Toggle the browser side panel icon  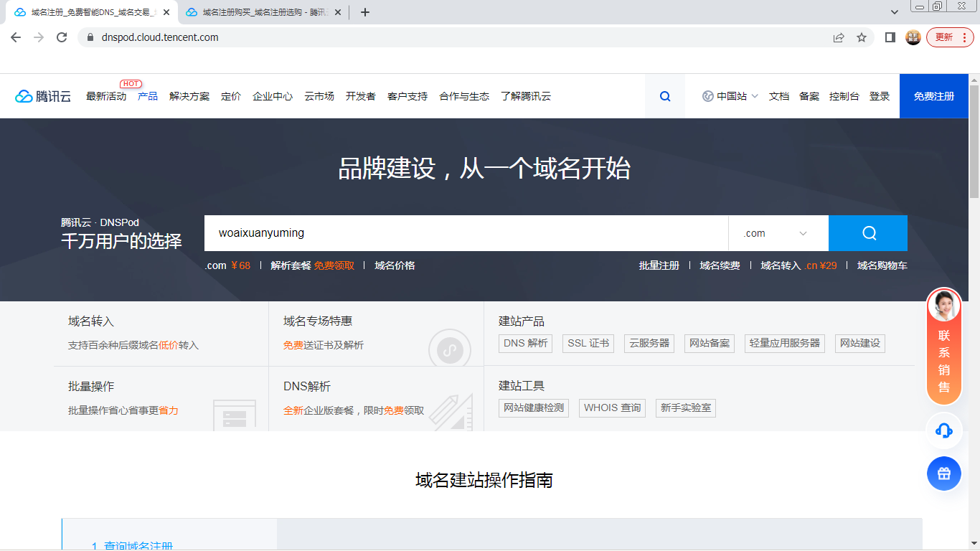pyautogui.click(x=890, y=37)
